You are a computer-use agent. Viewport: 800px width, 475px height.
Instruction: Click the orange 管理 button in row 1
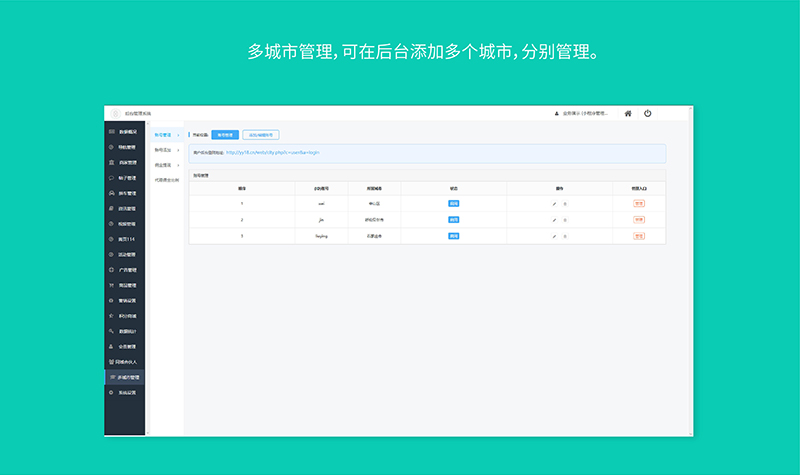pyautogui.click(x=639, y=204)
